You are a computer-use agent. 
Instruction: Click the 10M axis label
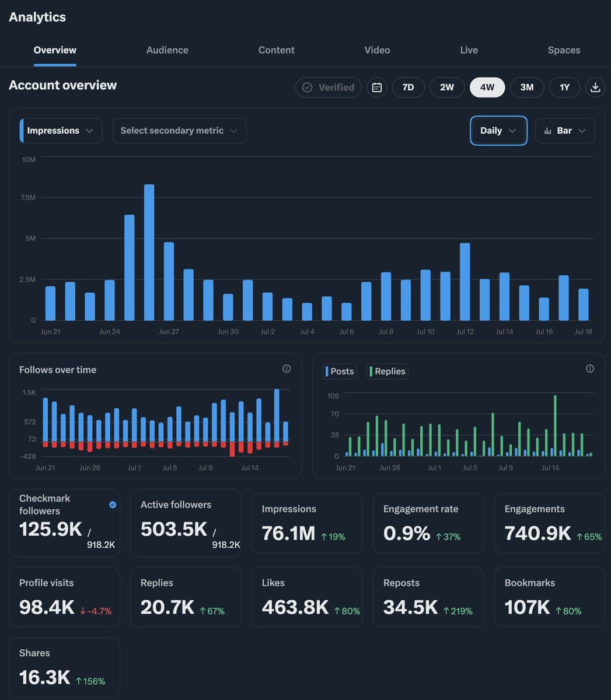pyautogui.click(x=29, y=159)
